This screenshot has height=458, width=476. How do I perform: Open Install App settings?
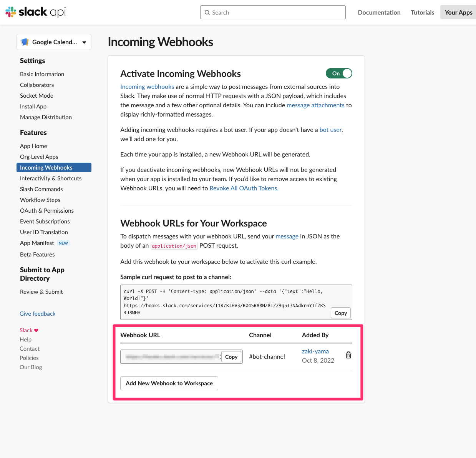[33, 106]
